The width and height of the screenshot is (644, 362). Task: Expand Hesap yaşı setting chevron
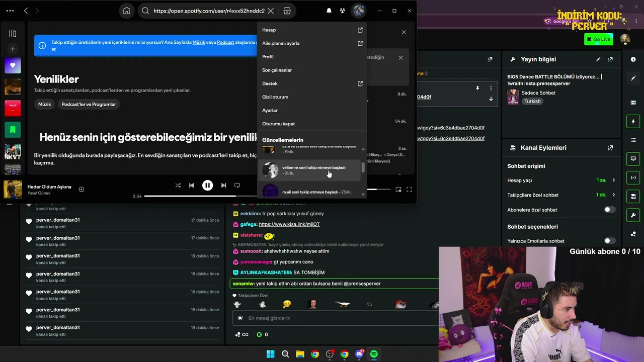(x=613, y=180)
